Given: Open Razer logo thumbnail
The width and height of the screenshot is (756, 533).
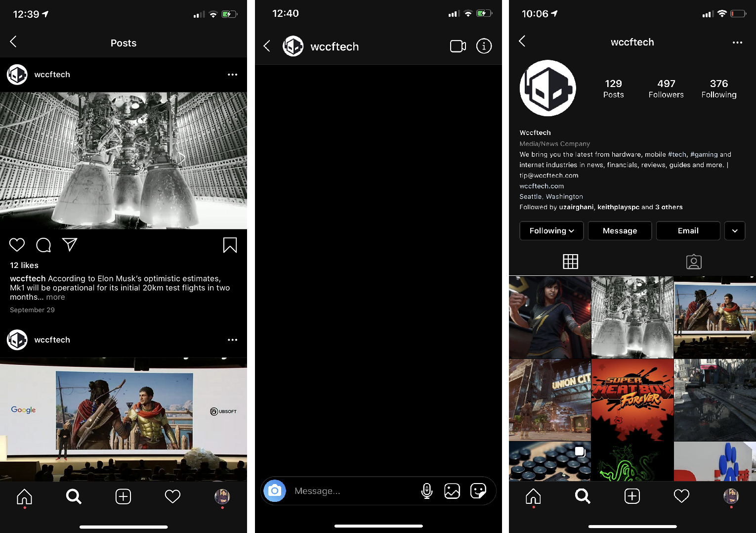Looking at the screenshot, I should pos(632,461).
